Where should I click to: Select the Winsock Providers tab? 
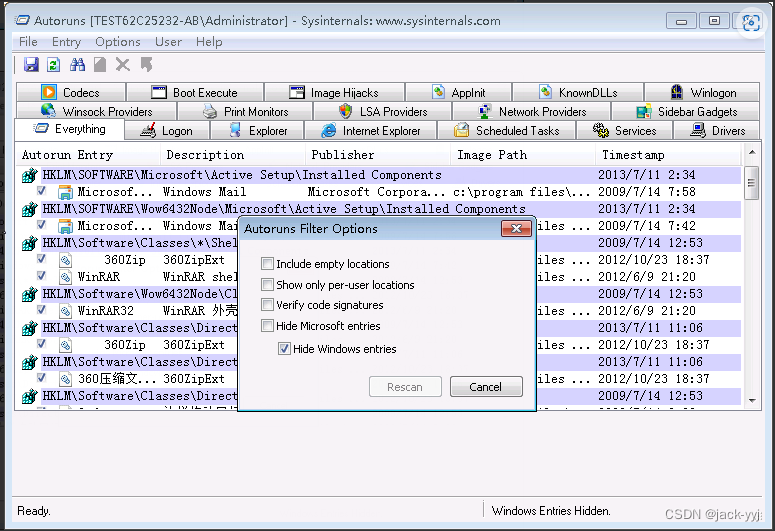(96, 111)
